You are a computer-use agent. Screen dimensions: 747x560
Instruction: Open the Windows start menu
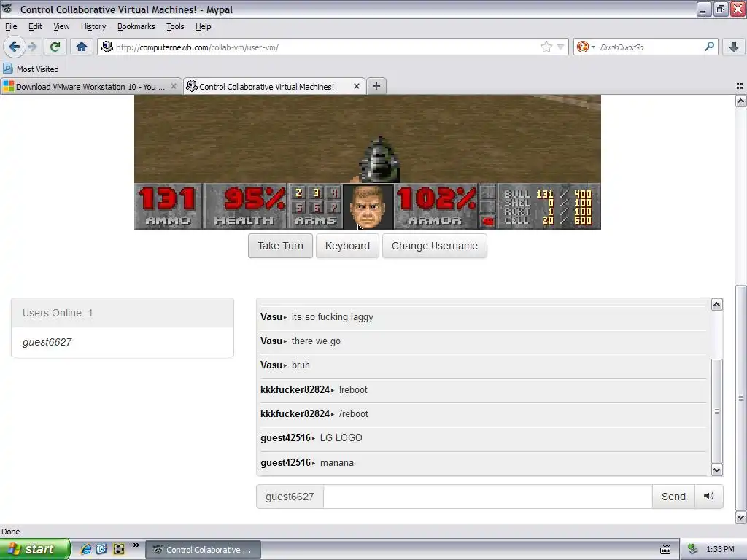[x=35, y=549]
